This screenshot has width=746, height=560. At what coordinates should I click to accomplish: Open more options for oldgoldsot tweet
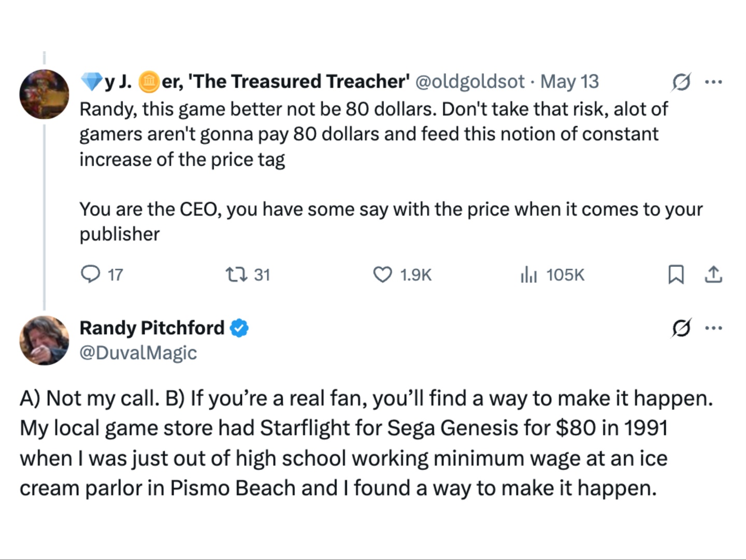713,82
